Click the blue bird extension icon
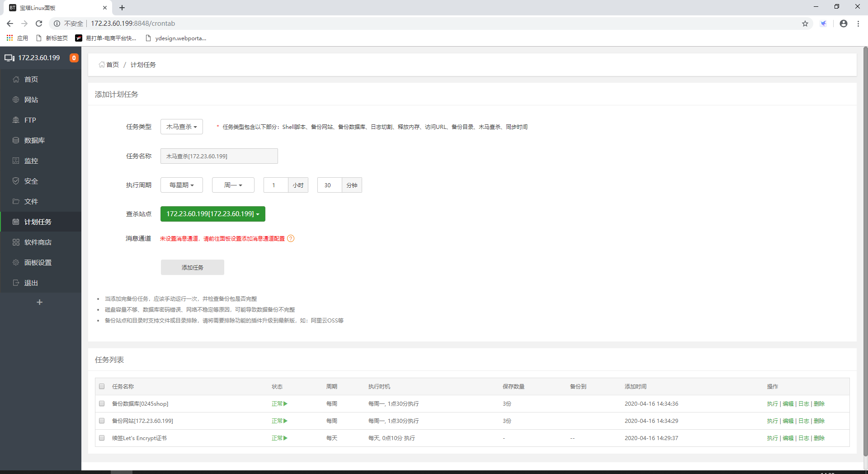 pos(824,24)
